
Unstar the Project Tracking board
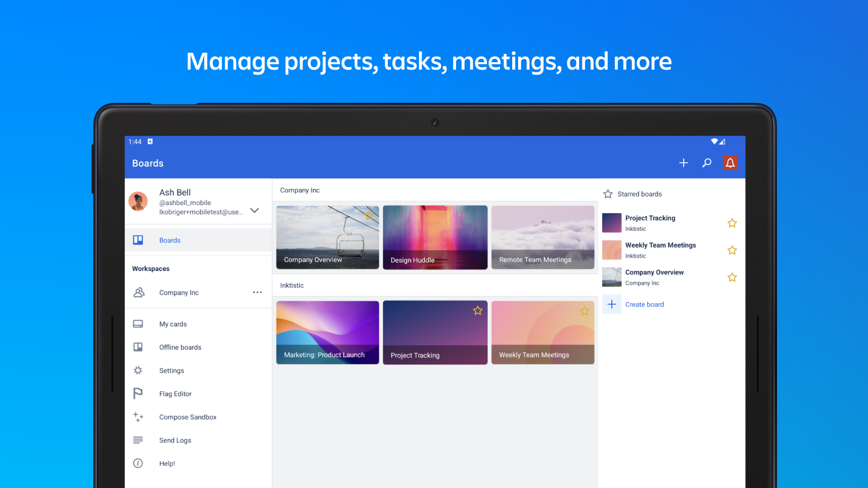coord(732,223)
